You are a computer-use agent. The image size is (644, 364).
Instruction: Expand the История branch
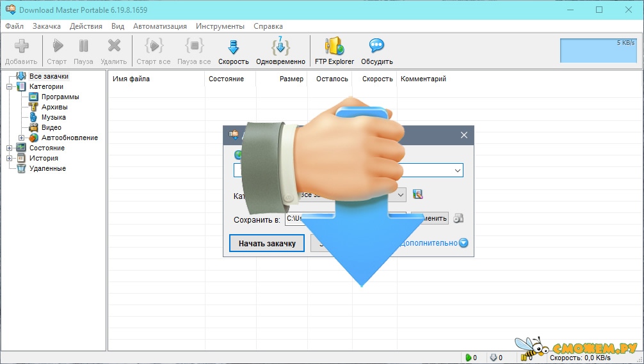9,159
